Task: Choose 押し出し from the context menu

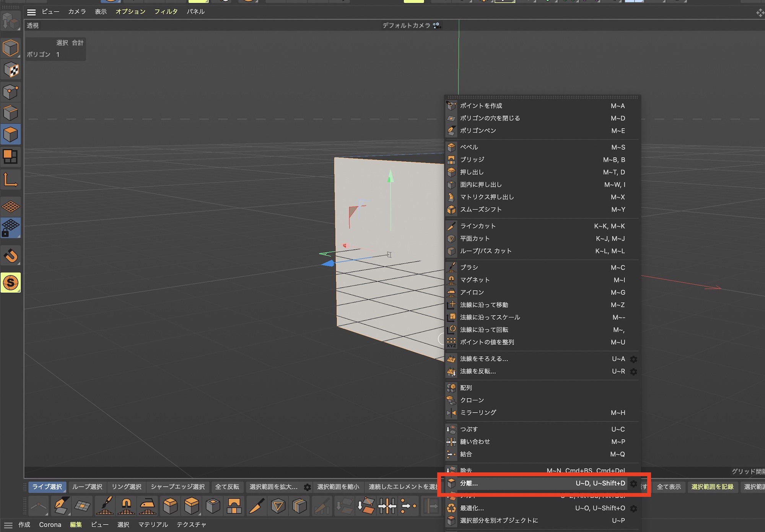Action: coord(472,172)
